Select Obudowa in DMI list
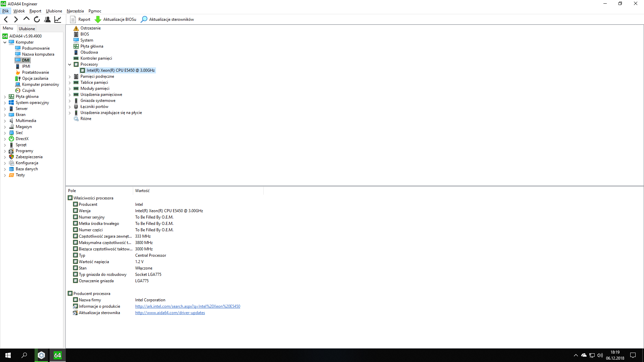Viewport: 644px width, 362px height. pos(89,52)
